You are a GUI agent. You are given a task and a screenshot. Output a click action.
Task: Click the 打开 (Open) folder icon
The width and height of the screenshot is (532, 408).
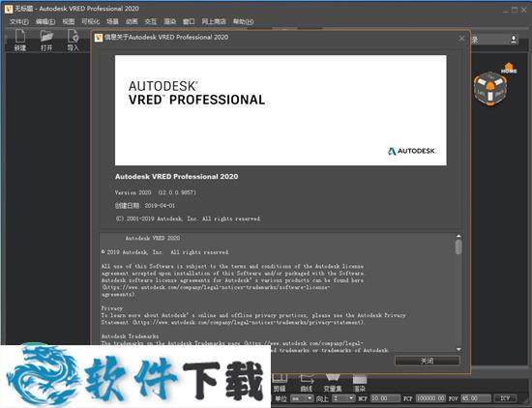click(46, 40)
